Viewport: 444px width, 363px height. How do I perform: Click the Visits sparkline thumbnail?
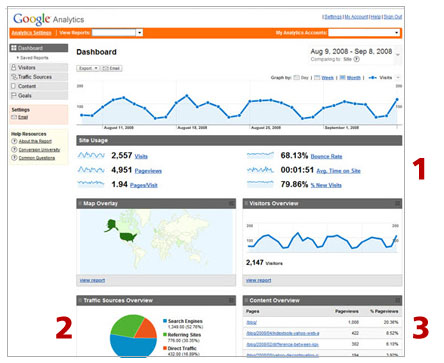(x=91, y=155)
